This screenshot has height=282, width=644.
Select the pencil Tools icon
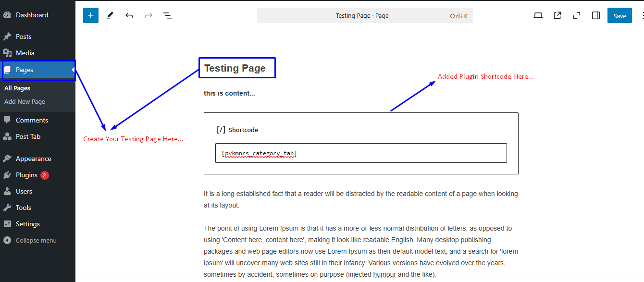click(x=110, y=15)
